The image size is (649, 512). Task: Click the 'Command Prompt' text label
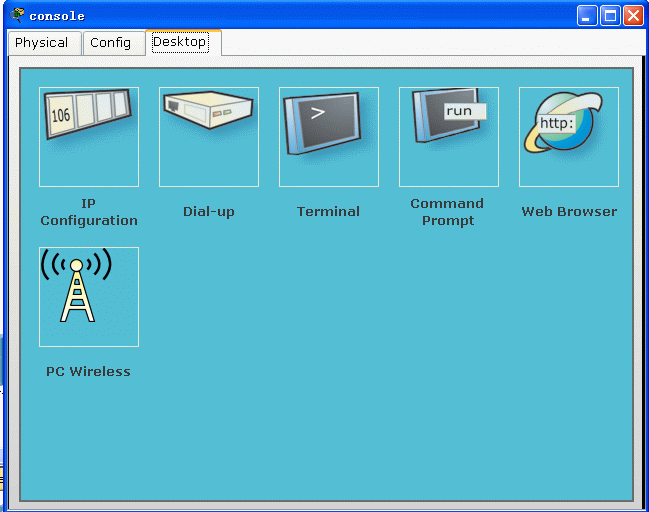point(448,212)
